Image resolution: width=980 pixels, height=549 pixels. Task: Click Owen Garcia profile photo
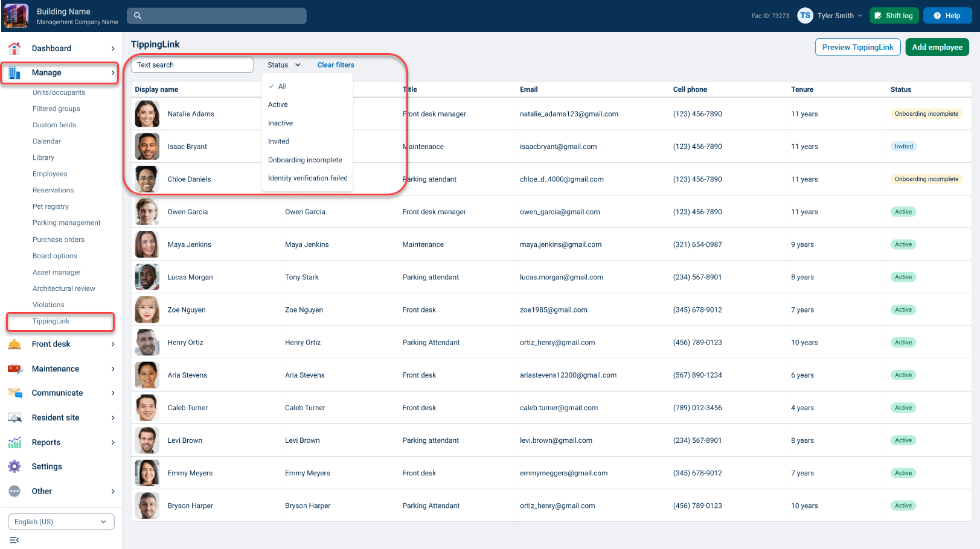pyautogui.click(x=147, y=212)
